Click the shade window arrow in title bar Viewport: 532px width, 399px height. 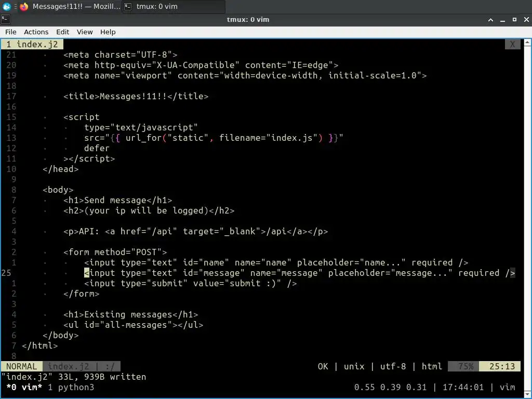pyautogui.click(x=490, y=20)
